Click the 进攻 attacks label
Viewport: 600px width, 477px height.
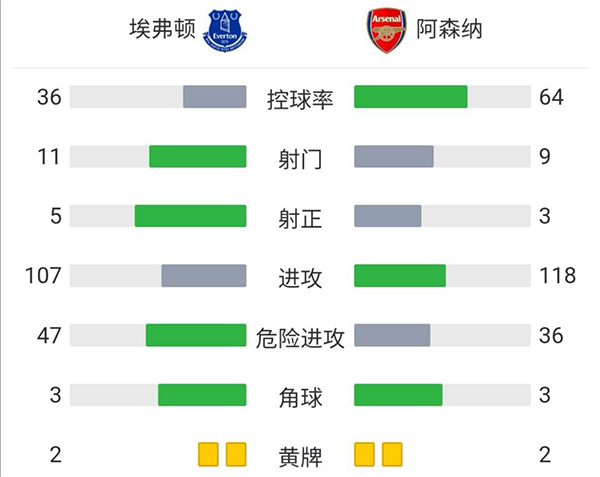300,279
